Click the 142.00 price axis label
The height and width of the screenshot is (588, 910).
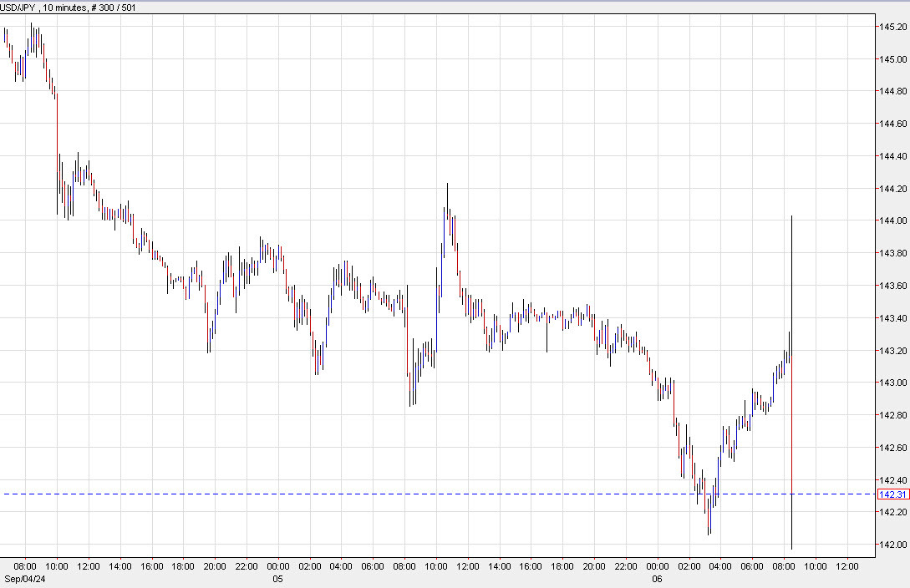[x=891, y=545]
